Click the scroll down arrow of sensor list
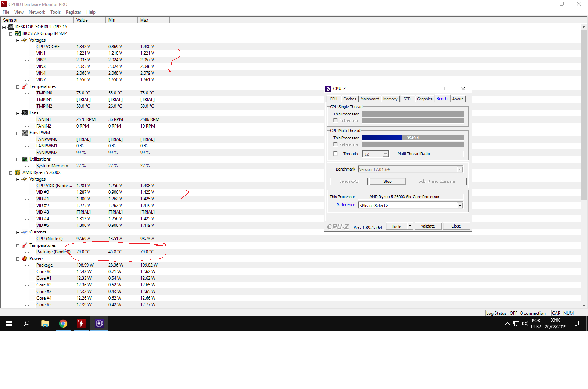Screen dimensions: 588x389 coord(584,306)
